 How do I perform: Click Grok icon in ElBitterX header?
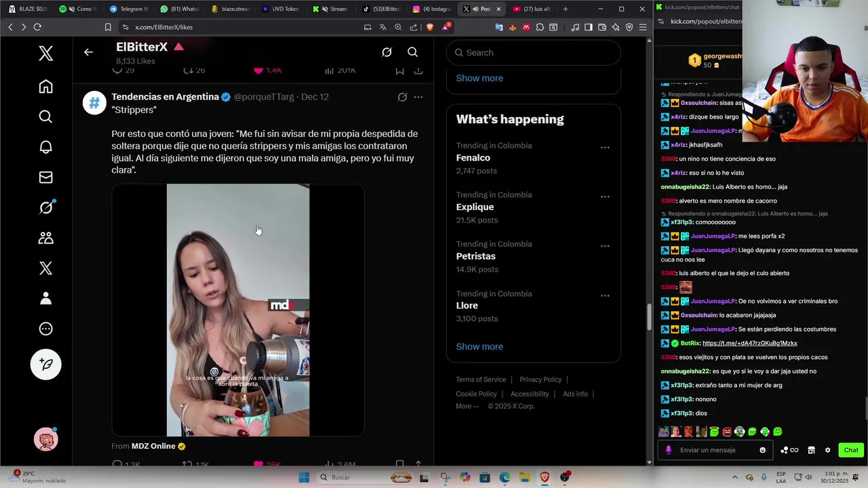387,52
